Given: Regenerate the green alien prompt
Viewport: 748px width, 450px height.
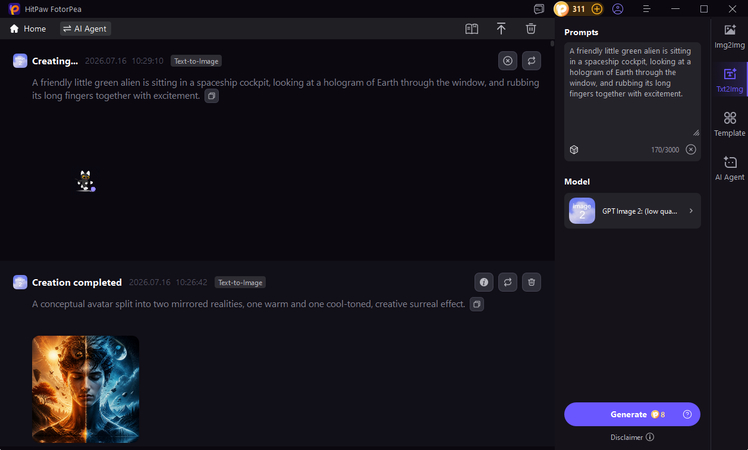Looking at the screenshot, I should click(x=531, y=61).
